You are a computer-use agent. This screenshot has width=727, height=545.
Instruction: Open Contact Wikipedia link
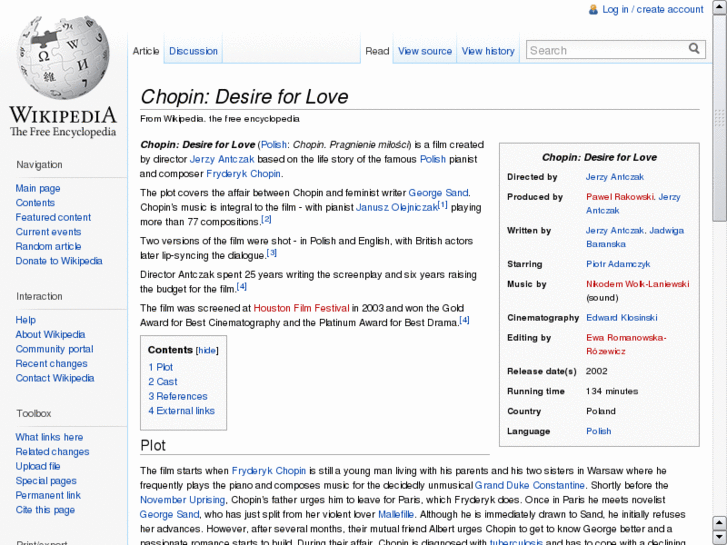55,378
